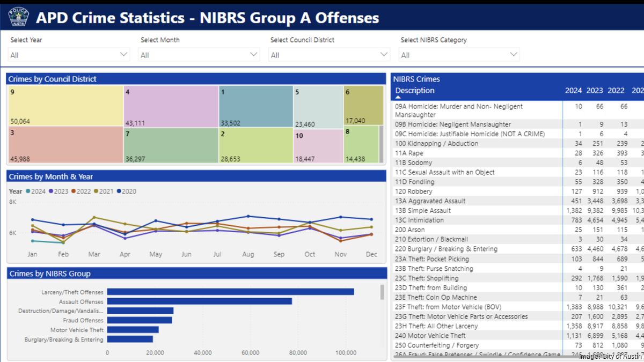Open the Select Year dropdown
The width and height of the screenshot is (644, 362).
tap(69, 55)
